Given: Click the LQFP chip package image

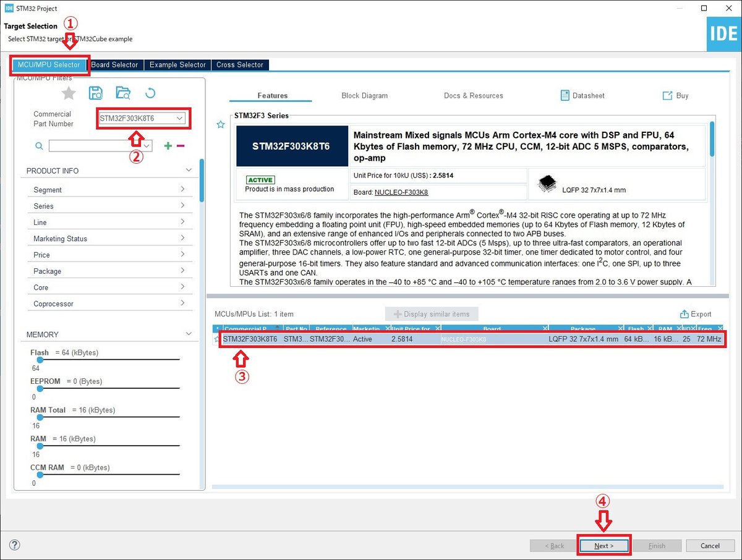Looking at the screenshot, I should (x=547, y=184).
